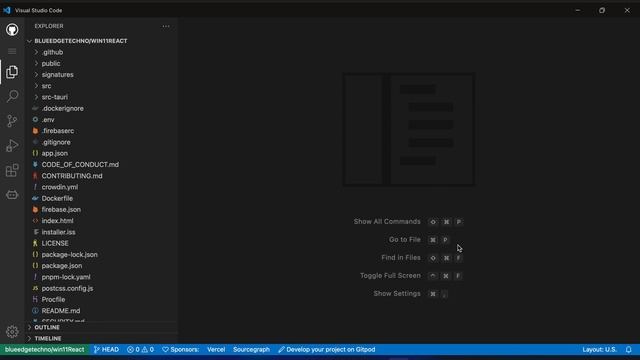Click the Toggle Full Screen hint
Screen dimensions: 640x360
[x=390, y=276]
